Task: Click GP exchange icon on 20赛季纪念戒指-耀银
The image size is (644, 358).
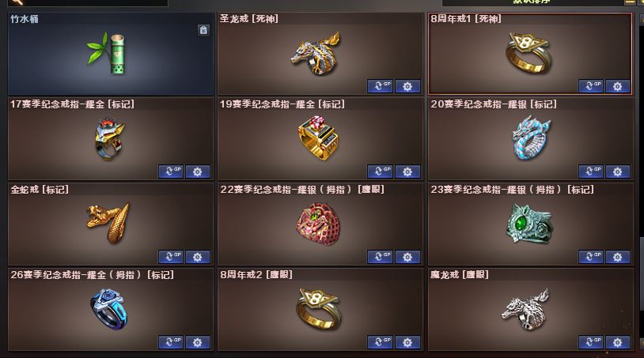Action: tap(591, 171)
